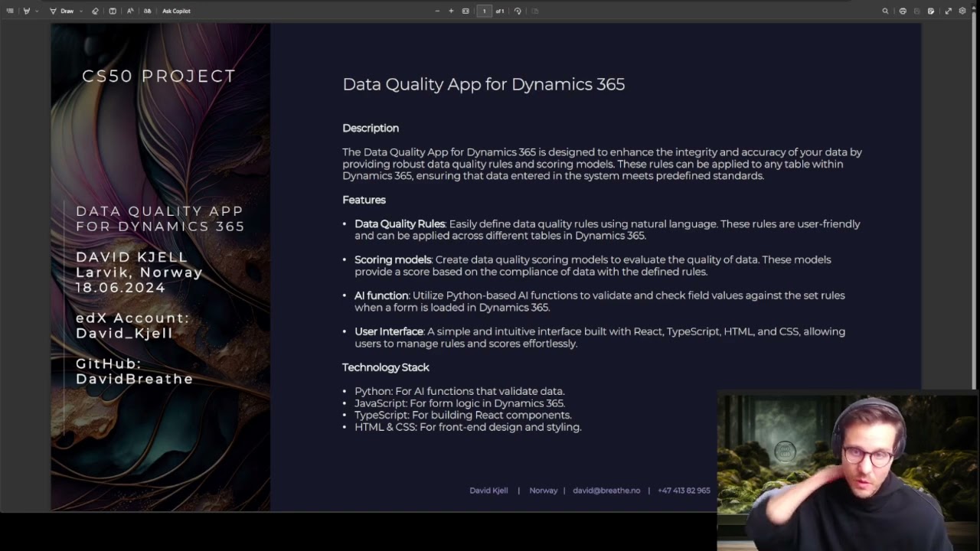Start Read aloud
The image size is (980, 551).
coord(130,11)
